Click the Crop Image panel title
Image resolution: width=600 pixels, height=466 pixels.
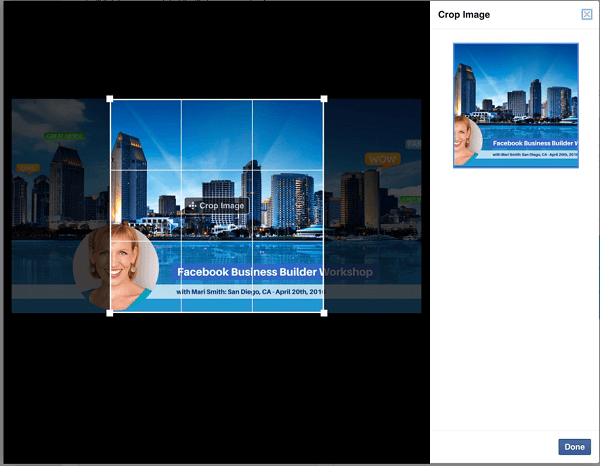click(464, 15)
